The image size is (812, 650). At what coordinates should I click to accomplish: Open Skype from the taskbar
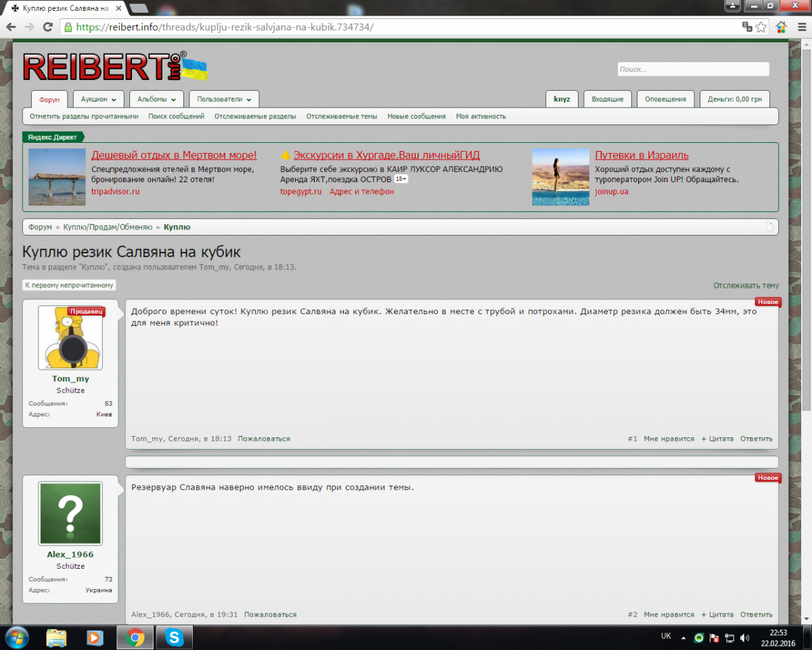click(x=174, y=637)
